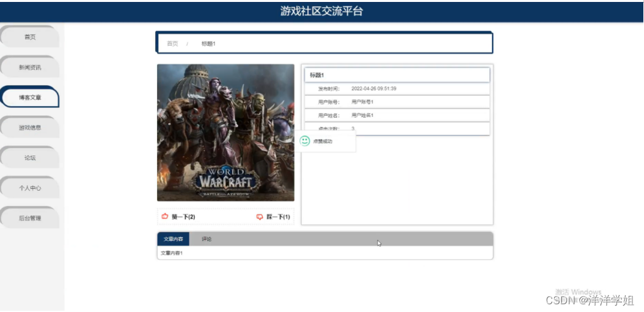Click the 用户账号1 value
The image size is (644, 312).
362,102
